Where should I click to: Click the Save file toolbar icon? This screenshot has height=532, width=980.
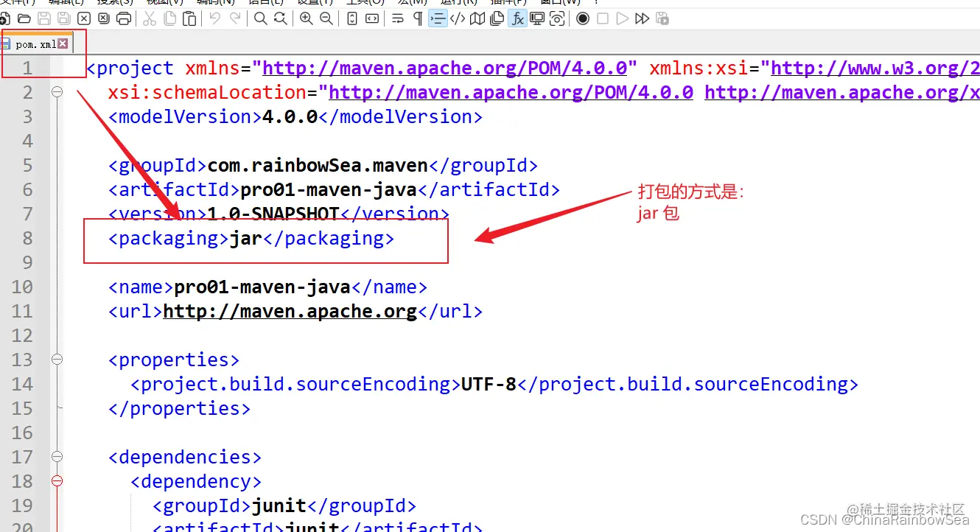click(x=44, y=18)
